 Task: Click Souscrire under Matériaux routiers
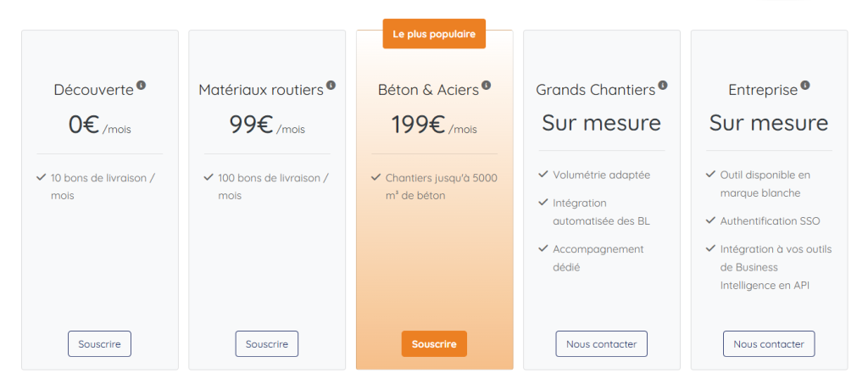click(267, 344)
